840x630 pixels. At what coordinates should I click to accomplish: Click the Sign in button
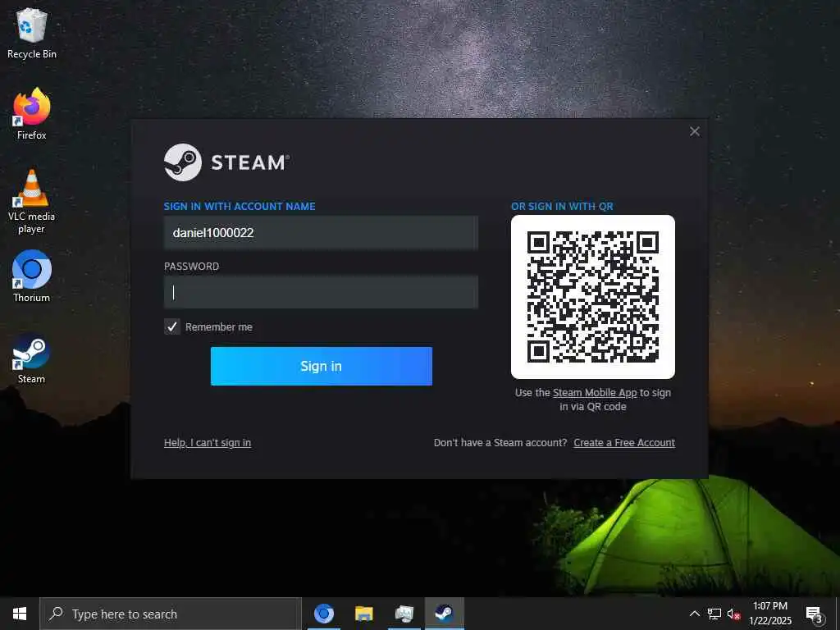coord(321,366)
